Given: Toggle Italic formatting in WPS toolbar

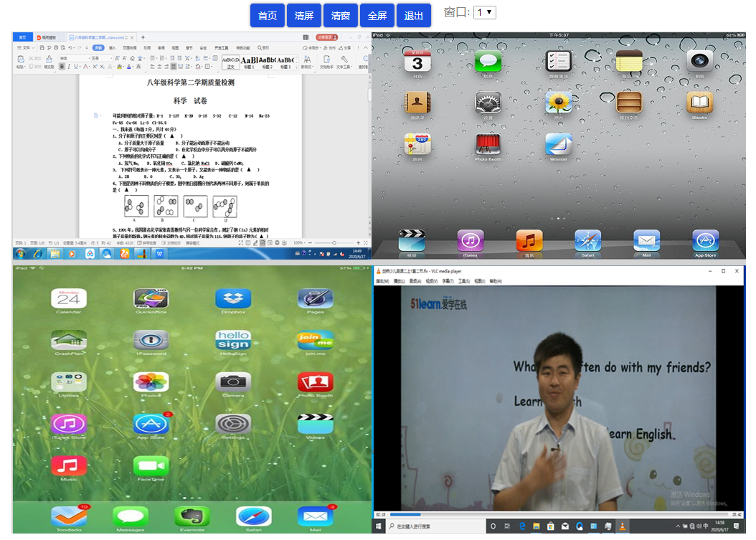Looking at the screenshot, I should pos(70,67).
